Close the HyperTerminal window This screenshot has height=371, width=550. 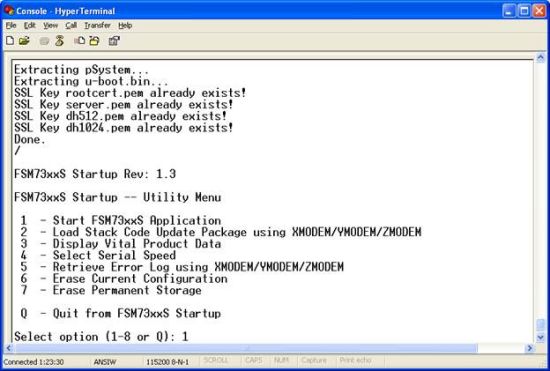tap(539, 11)
